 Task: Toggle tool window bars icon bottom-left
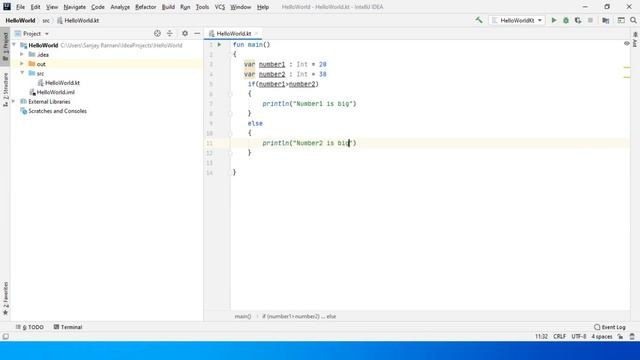(5, 337)
